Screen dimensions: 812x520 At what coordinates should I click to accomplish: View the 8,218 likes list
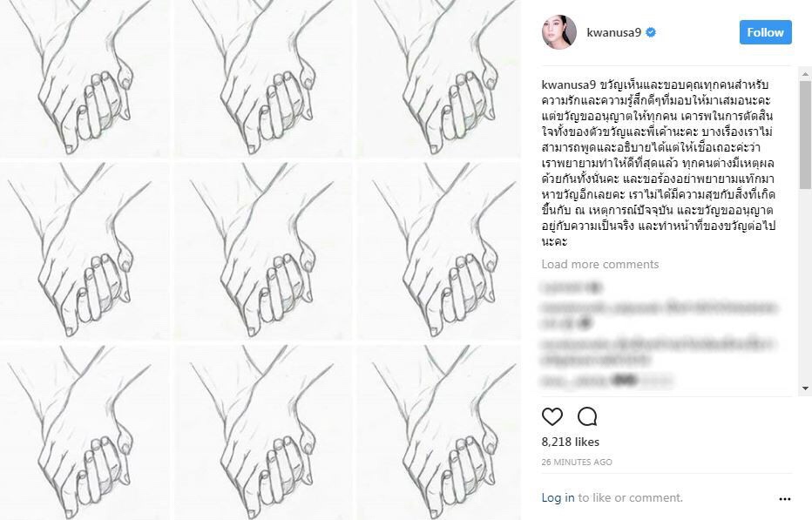(x=570, y=442)
